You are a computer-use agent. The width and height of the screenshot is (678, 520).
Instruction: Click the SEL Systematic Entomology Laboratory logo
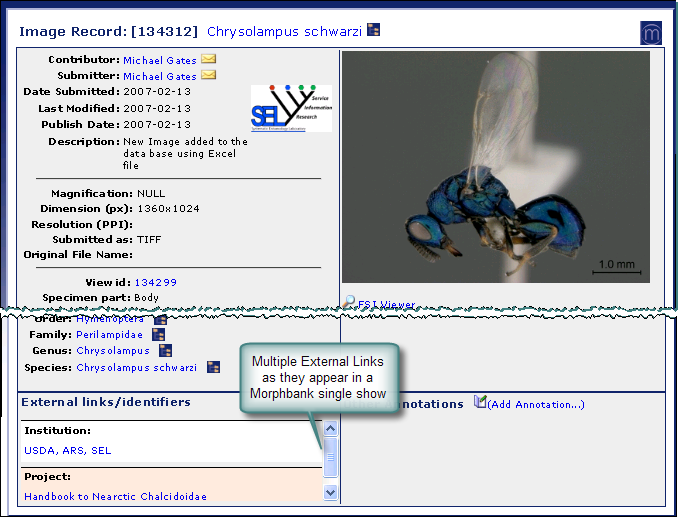(290, 108)
